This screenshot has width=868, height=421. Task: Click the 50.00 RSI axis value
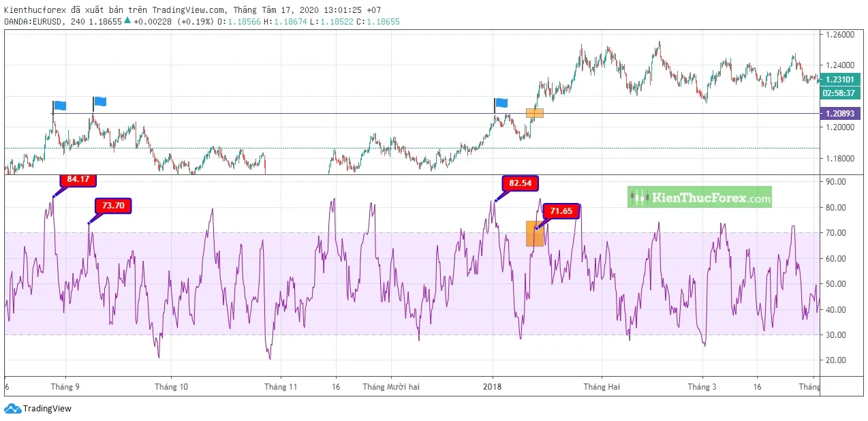tap(835, 284)
